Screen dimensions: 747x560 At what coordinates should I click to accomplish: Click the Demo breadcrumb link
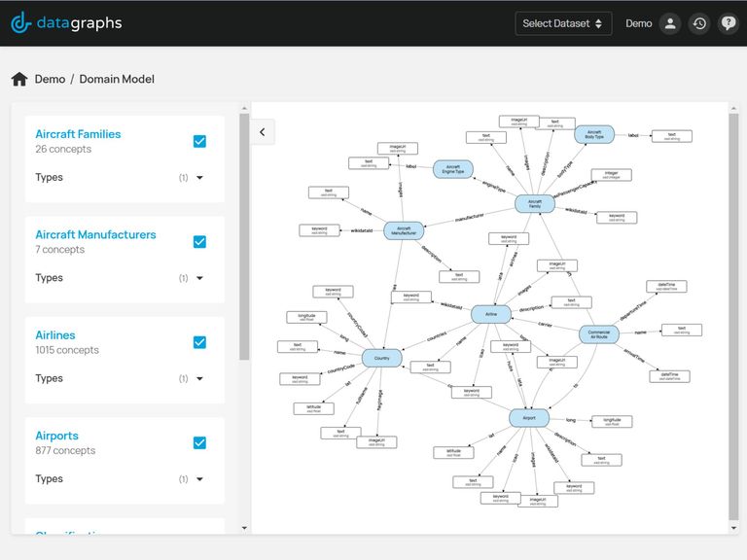click(50, 79)
